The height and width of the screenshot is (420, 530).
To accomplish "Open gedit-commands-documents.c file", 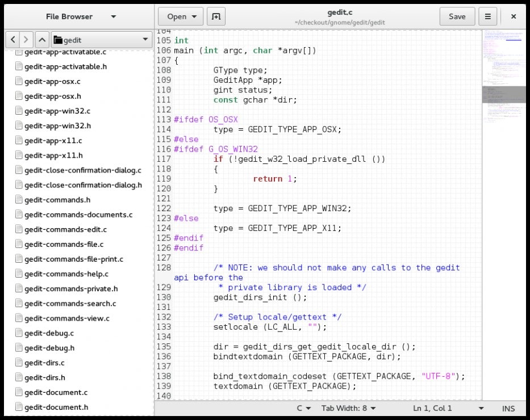I will pos(78,215).
